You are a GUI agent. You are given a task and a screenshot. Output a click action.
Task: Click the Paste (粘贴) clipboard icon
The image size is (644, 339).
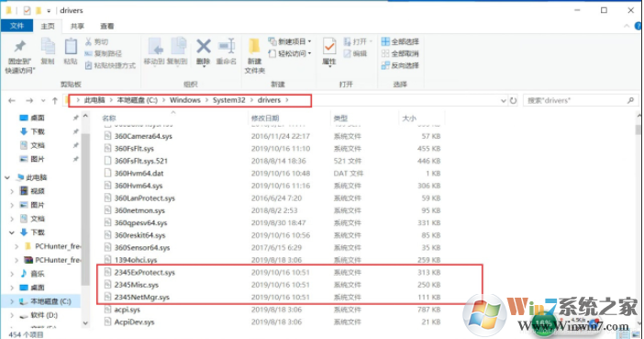click(x=71, y=46)
